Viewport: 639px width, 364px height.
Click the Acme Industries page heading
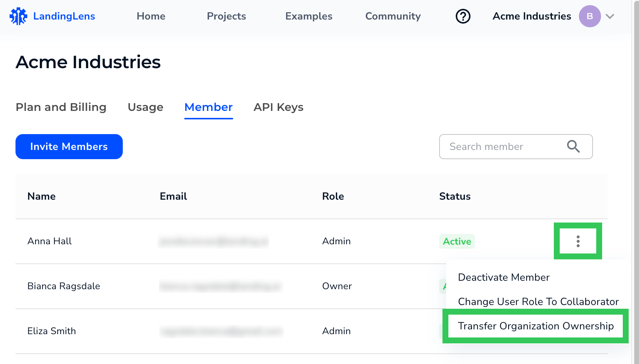tap(88, 62)
